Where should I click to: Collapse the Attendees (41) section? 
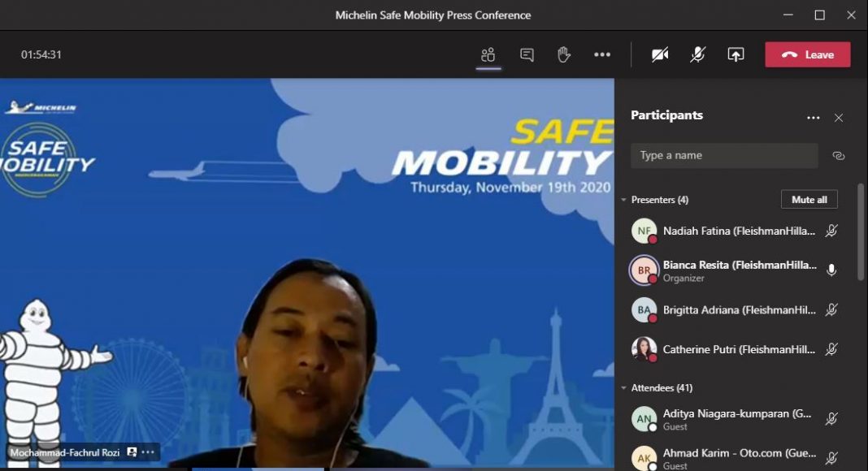point(624,388)
